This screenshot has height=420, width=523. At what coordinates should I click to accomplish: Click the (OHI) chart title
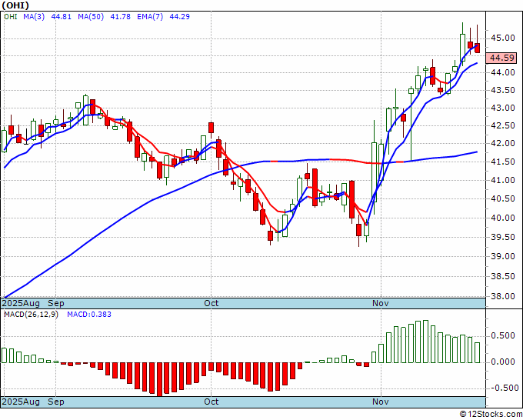coord(15,5)
